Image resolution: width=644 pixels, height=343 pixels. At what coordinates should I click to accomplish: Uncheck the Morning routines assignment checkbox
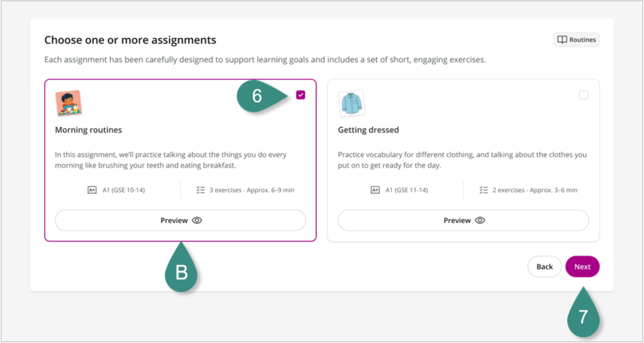pyautogui.click(x=301, y=95)
